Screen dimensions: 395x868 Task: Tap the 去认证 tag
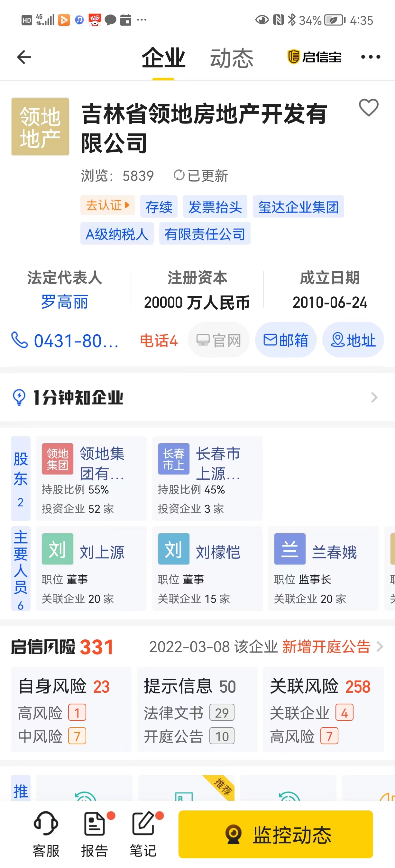[x=107, y=205]
